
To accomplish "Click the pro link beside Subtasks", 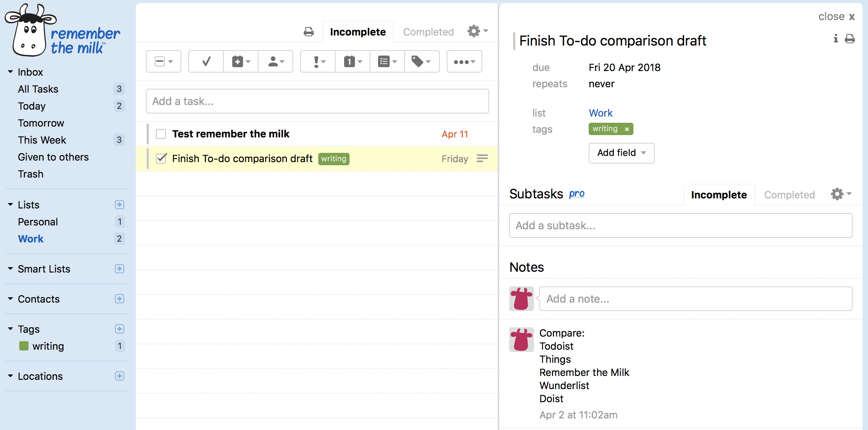I will pos(577,194).
